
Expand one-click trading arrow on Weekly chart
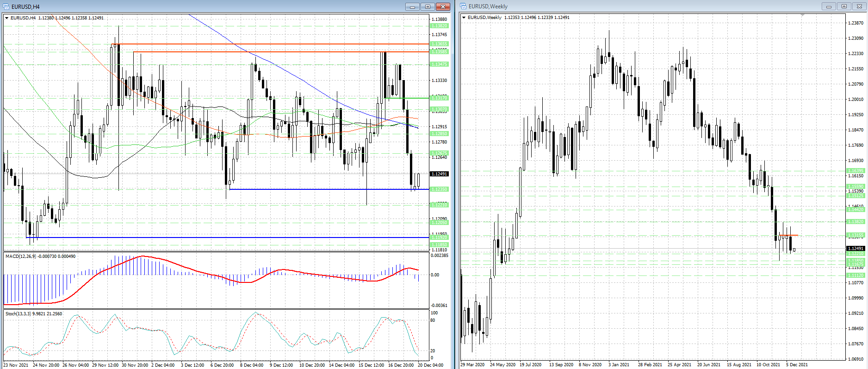point(464,18)
